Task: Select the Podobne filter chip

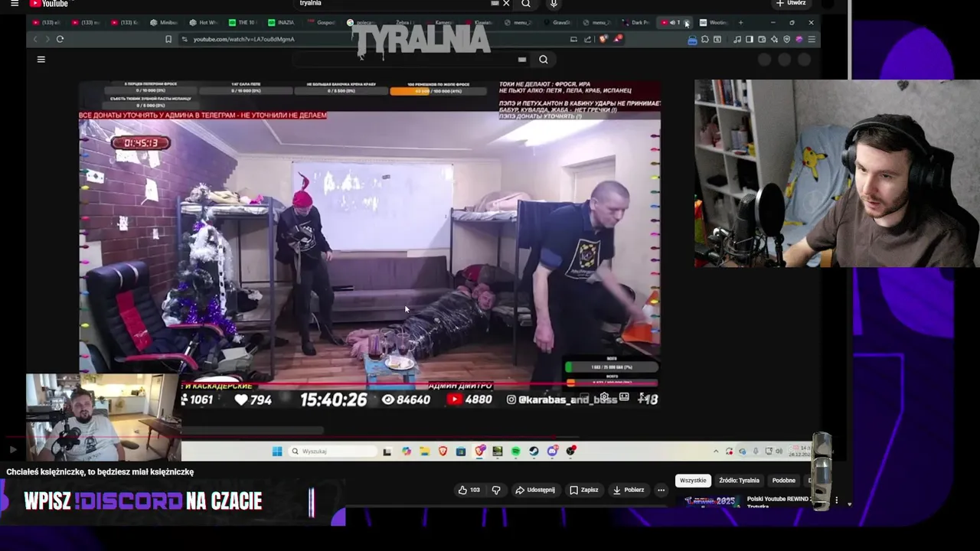Action: [x=783, y=481]
